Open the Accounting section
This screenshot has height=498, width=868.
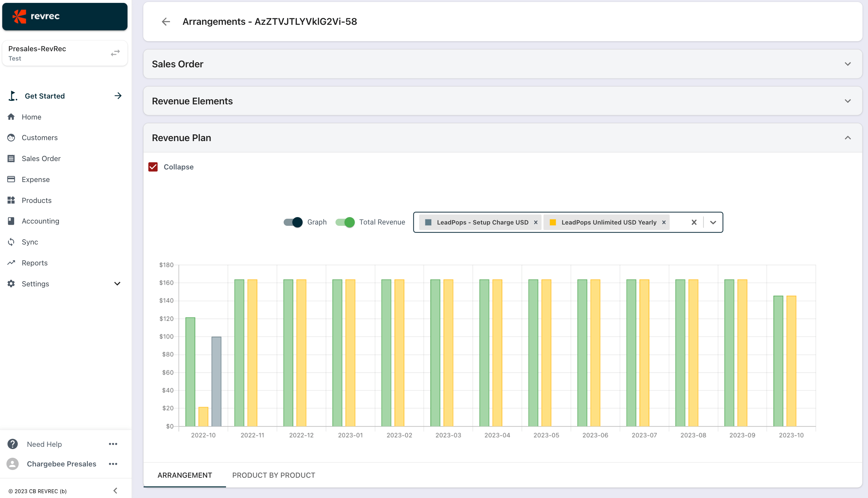[x=40, y=221]
